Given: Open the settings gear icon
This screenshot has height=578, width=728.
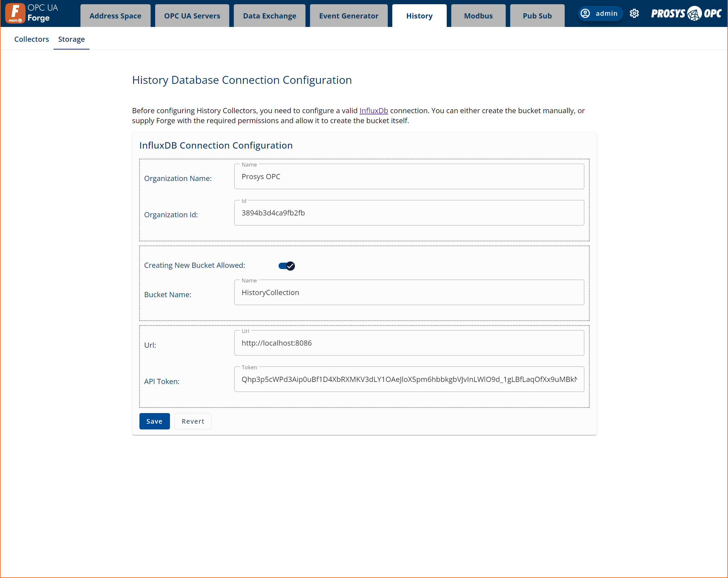Looking at the screenshot, I should tap(634, 14).
